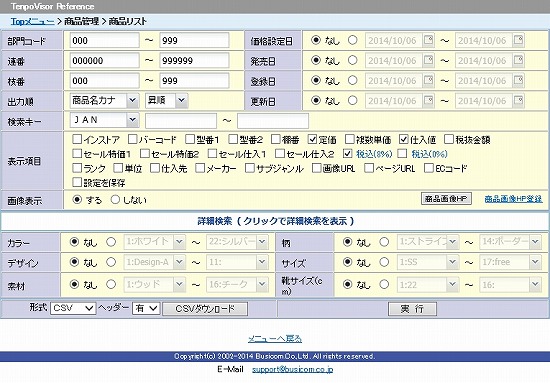Open the 昇順 sort order dropdown
Viewport: 550px width, 383px height.
(166, 100)
